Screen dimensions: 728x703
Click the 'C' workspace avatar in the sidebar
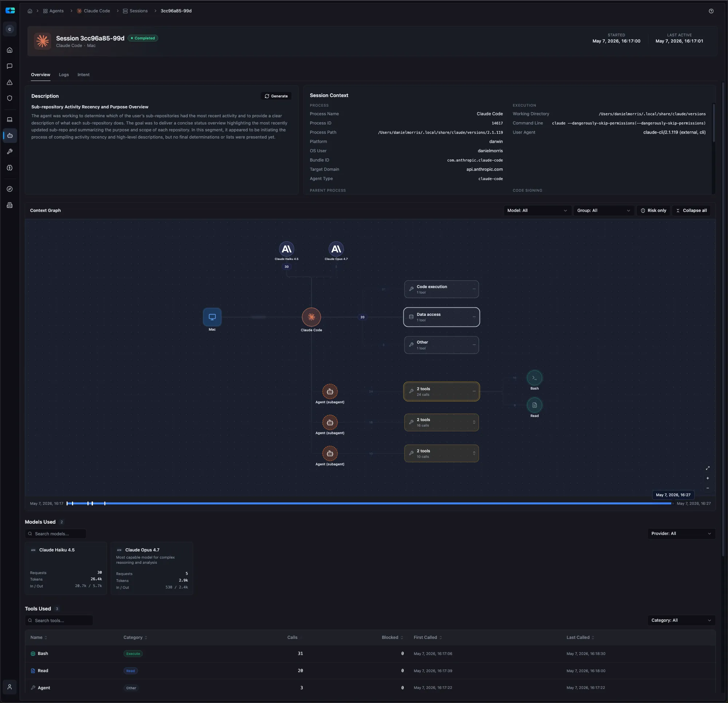[10, 29]
